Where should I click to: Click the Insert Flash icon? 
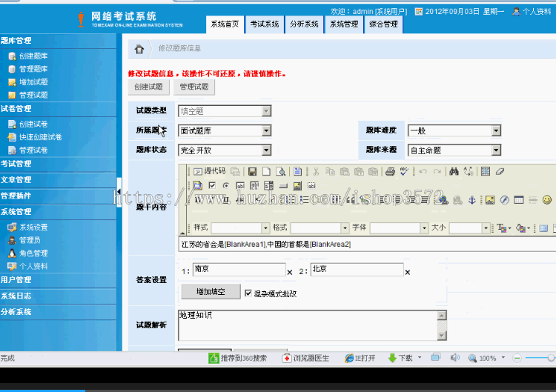click(x=505, y=200)
